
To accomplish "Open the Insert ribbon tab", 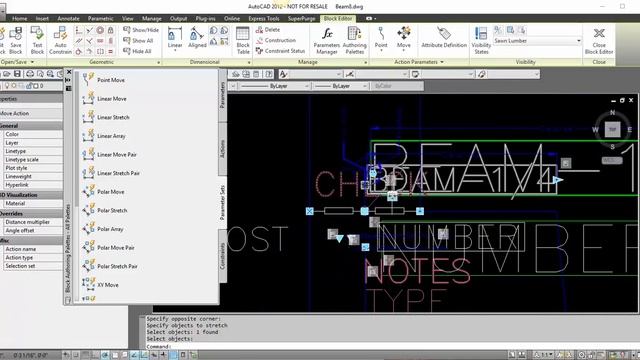I will (x=42, y=18).
